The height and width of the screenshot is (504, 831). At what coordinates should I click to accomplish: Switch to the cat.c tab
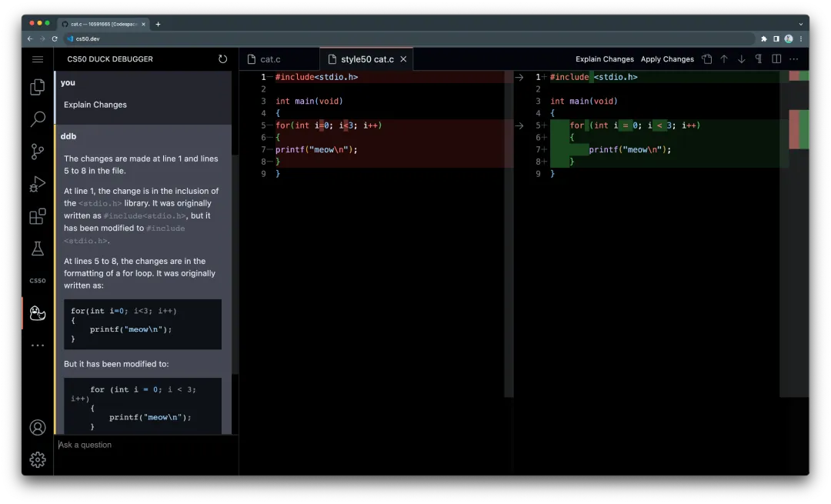[270, 59]
